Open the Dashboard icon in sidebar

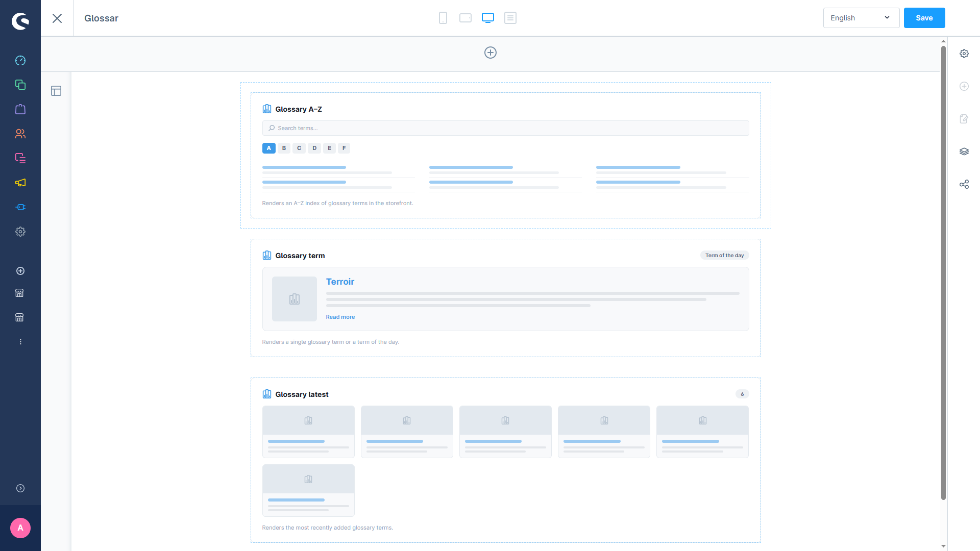[x=20, y=60]
